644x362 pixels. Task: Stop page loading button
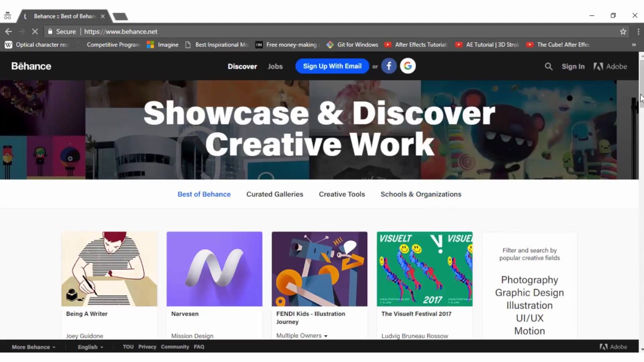[x=35, y=31]
